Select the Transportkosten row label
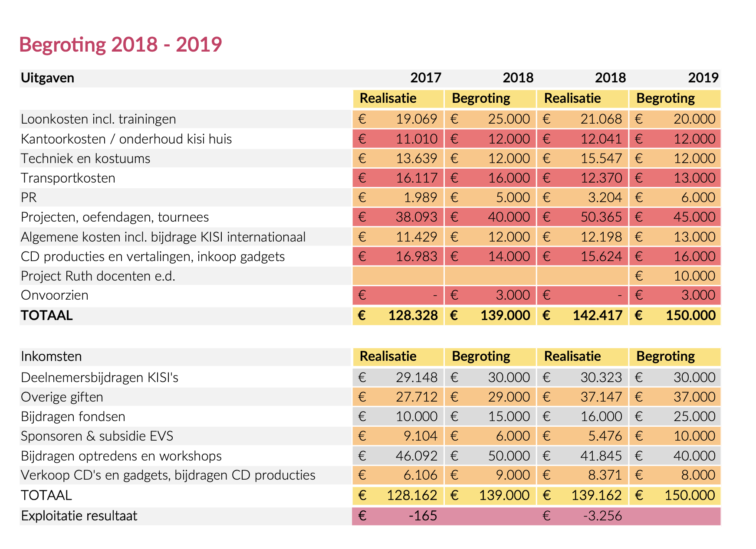Image resolution: width=756 pixels, height=549 pixels. click(x=68, y=178)
